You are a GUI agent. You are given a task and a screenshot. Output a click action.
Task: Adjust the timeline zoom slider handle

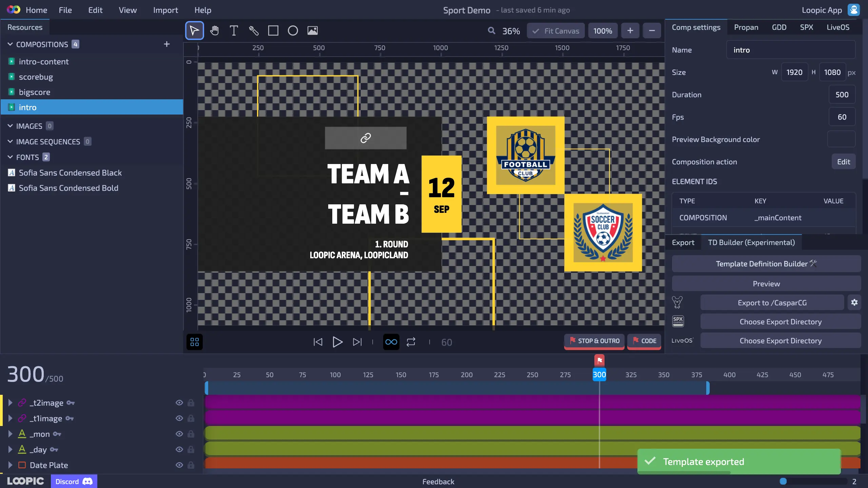(x=783, y=481)
